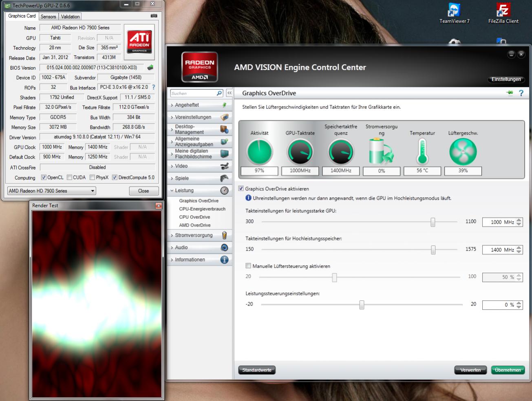Click memory clock slider handle
The image size is (532, 401).
click(x=433, y=250)
